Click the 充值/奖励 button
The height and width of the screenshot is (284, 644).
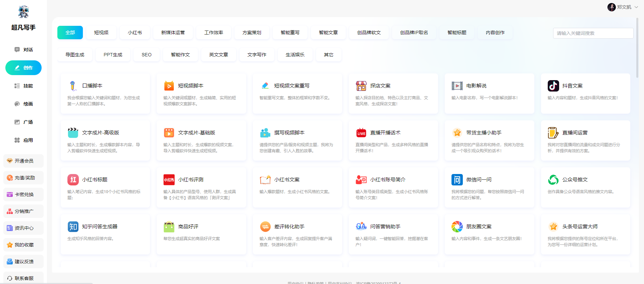[23, 178]
